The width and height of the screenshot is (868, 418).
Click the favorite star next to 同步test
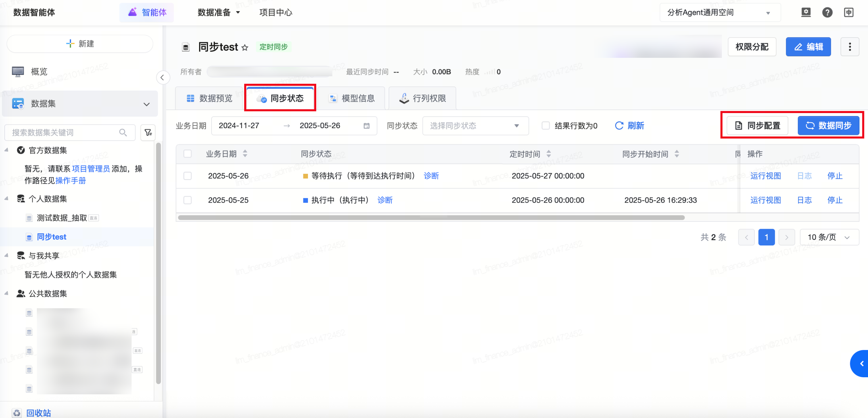(245, 47)
